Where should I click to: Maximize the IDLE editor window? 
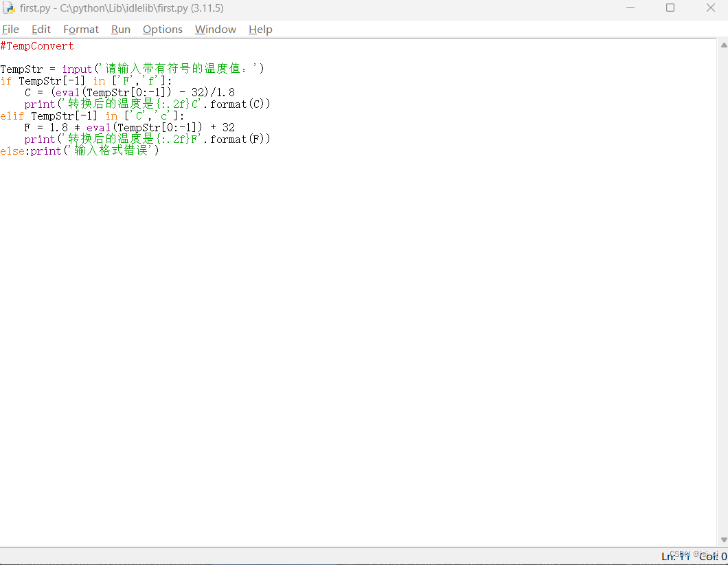670,8
